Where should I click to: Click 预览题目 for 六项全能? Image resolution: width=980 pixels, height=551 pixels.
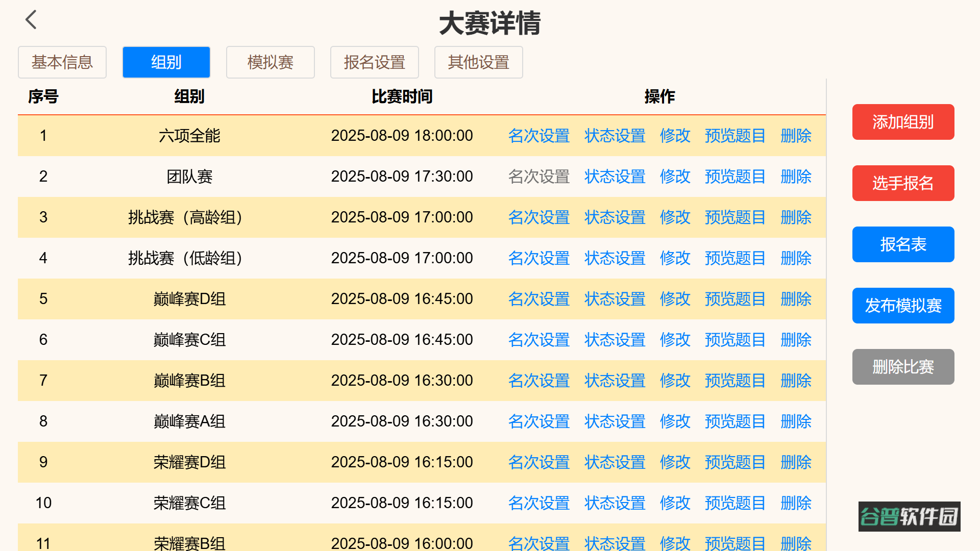tap(735, 136)
